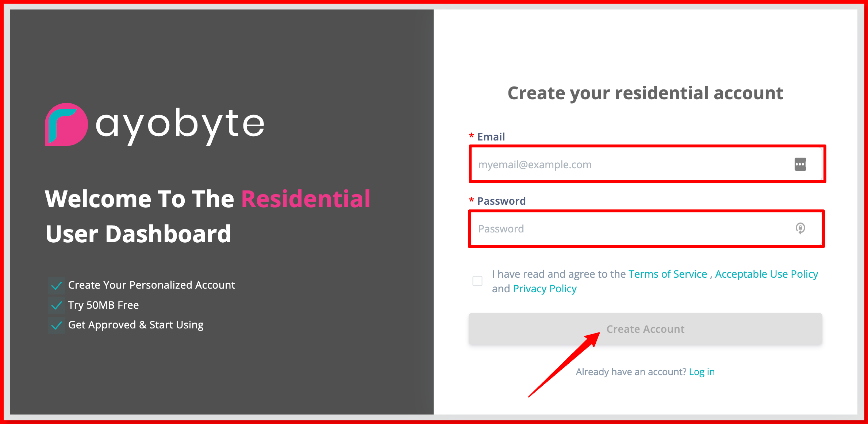Viewport: 868px width, 424px height.
Task: Click the password manager icon in Email field
Action: pos(800,164)
